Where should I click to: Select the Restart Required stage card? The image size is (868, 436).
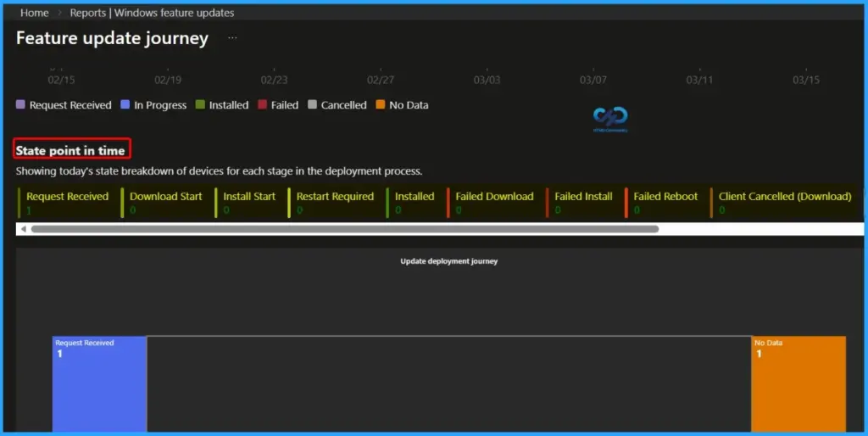pyautogui.click(x=333, y=203)
